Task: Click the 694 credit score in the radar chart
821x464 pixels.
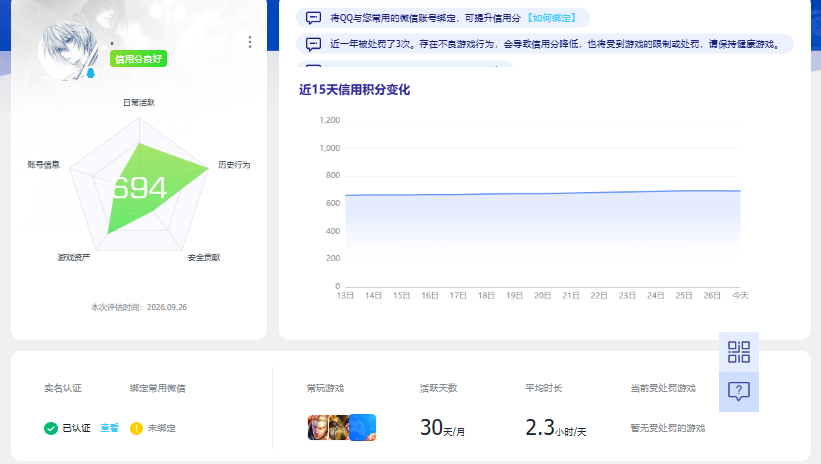Action: pyautogui.click(x=139, y=188)
